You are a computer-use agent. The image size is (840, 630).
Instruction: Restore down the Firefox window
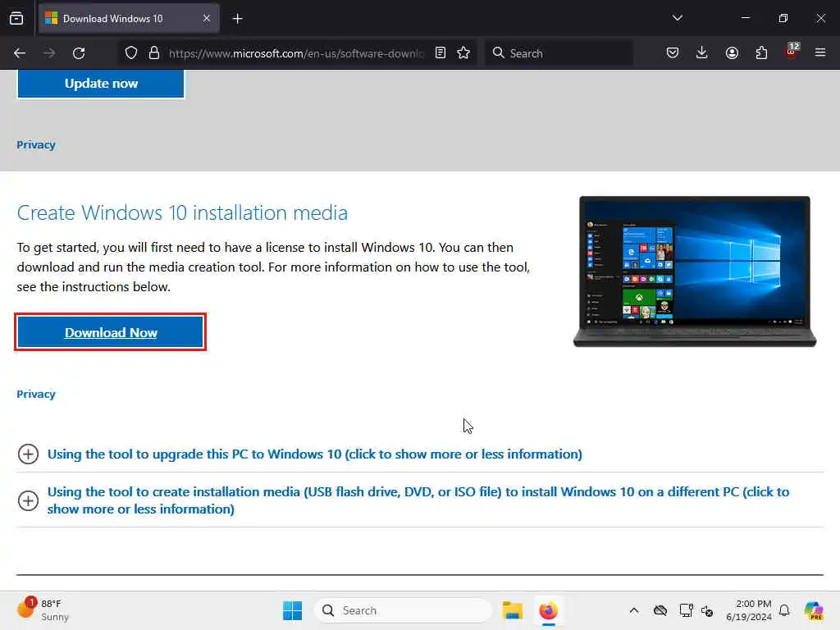tap(783, 18)
